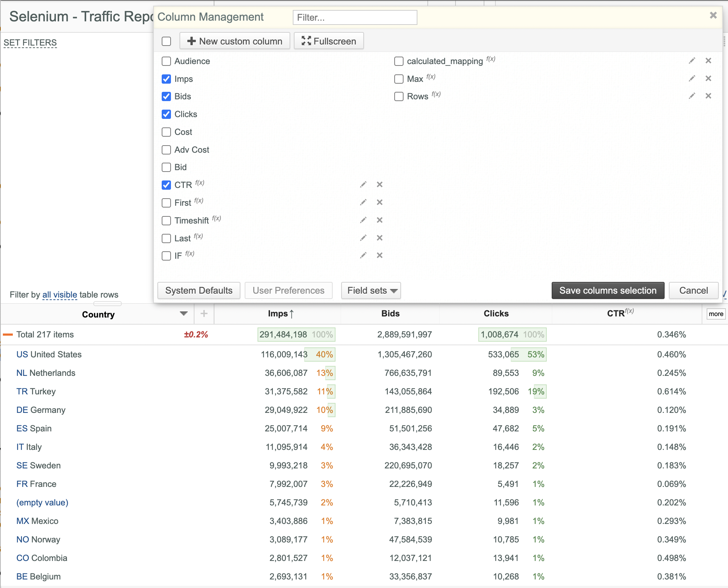Image resolution: width=728 pixels, height=588 pixels.
Task: Focus the column Filter input field
Action: pyautogui.click(x=355, y=17)
